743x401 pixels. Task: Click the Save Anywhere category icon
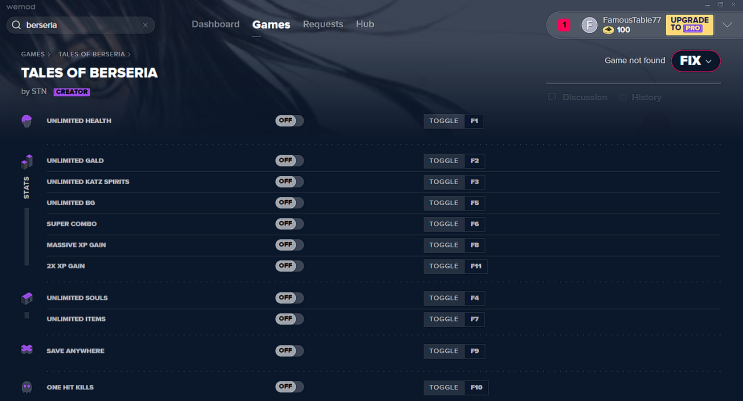(x=27, y=349)
